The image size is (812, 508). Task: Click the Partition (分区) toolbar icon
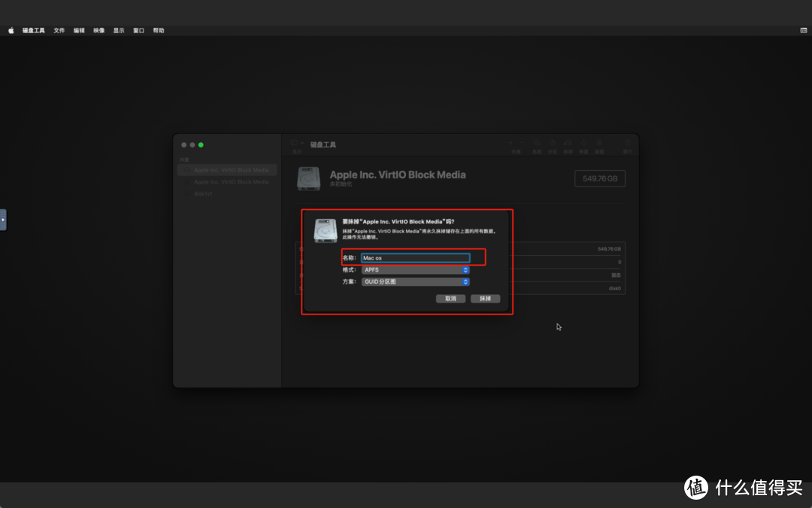tap(553, 143)
